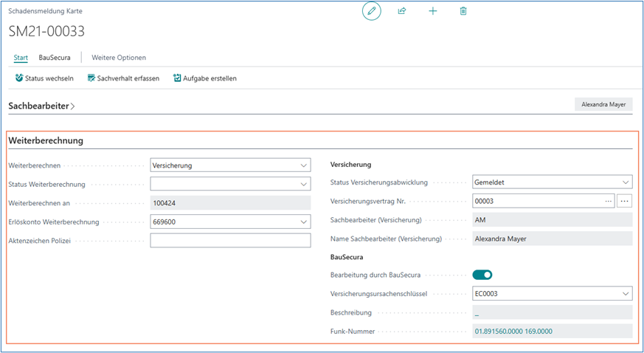Image resolution: width=644 pixels, height=353 pixels.
Task: Click the share icon at top
Action: click(x=402, y=11)
